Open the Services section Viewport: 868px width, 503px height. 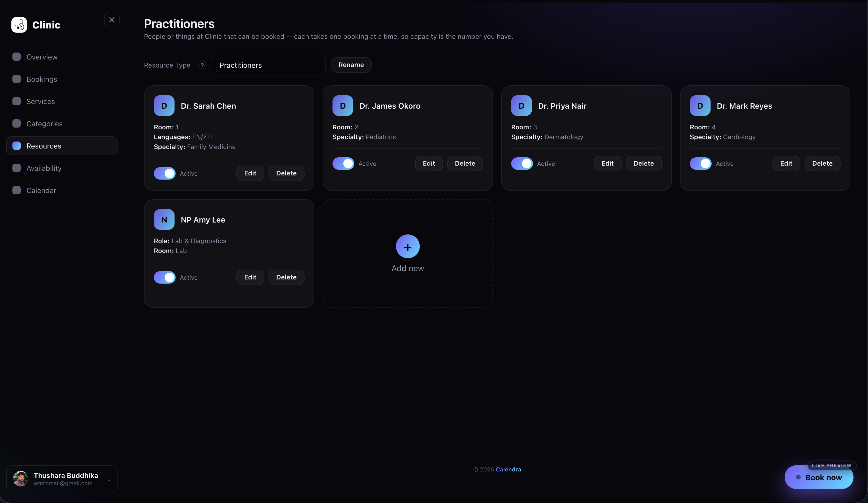(62, 101)
